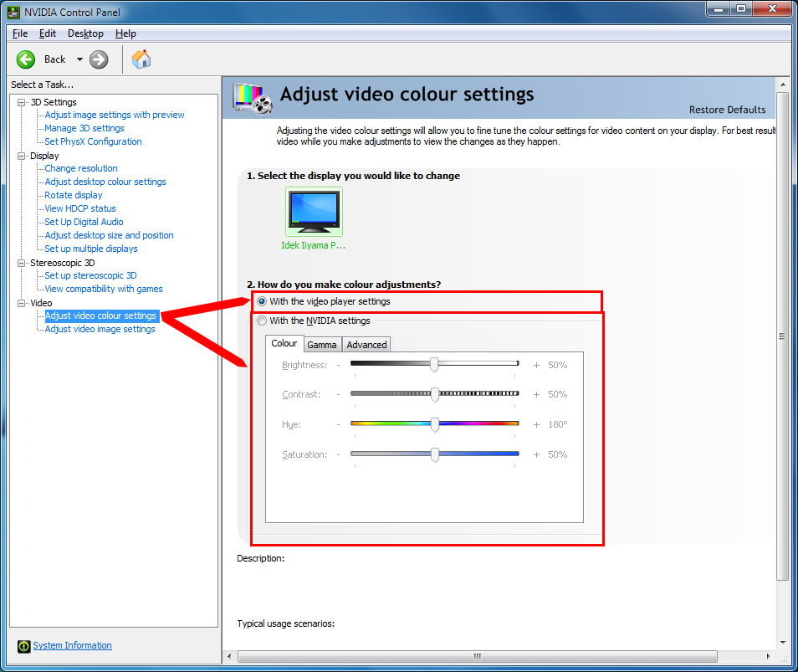Viewport: 798px width, 672px height.
Task: Open the System Information link
Action: point(72,645)
